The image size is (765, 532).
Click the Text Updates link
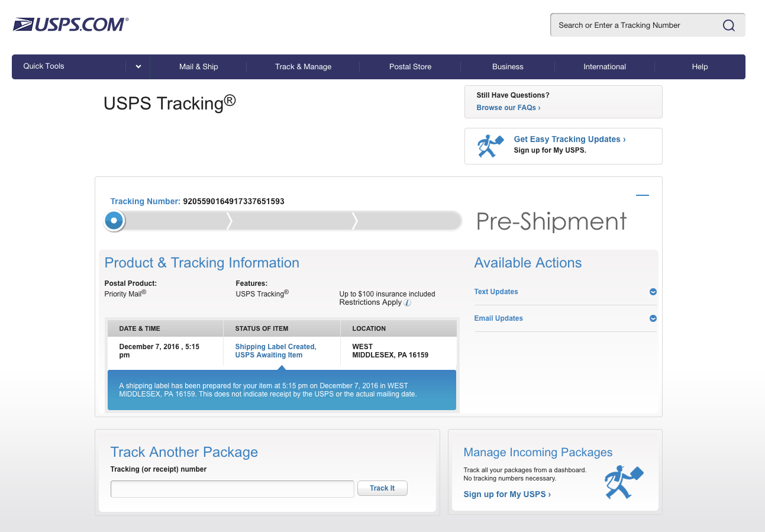496,292
